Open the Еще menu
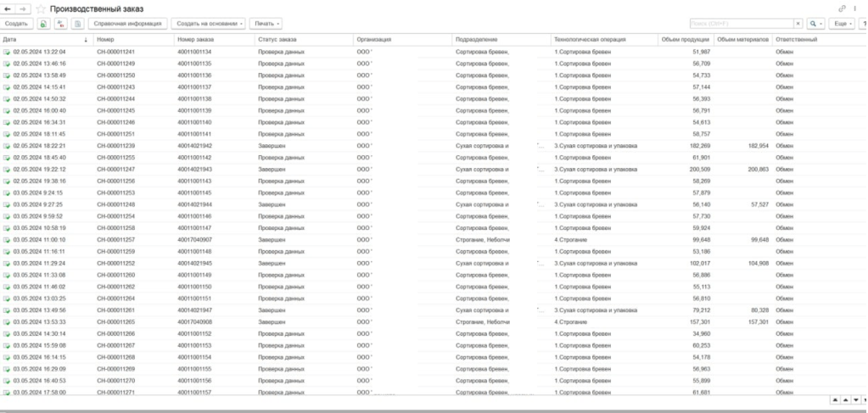 point(843,24)
